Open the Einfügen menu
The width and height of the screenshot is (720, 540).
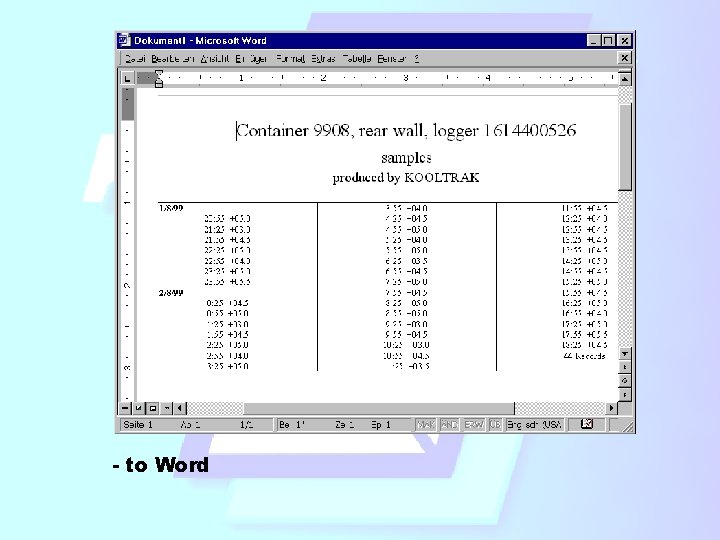coord(251,59)
